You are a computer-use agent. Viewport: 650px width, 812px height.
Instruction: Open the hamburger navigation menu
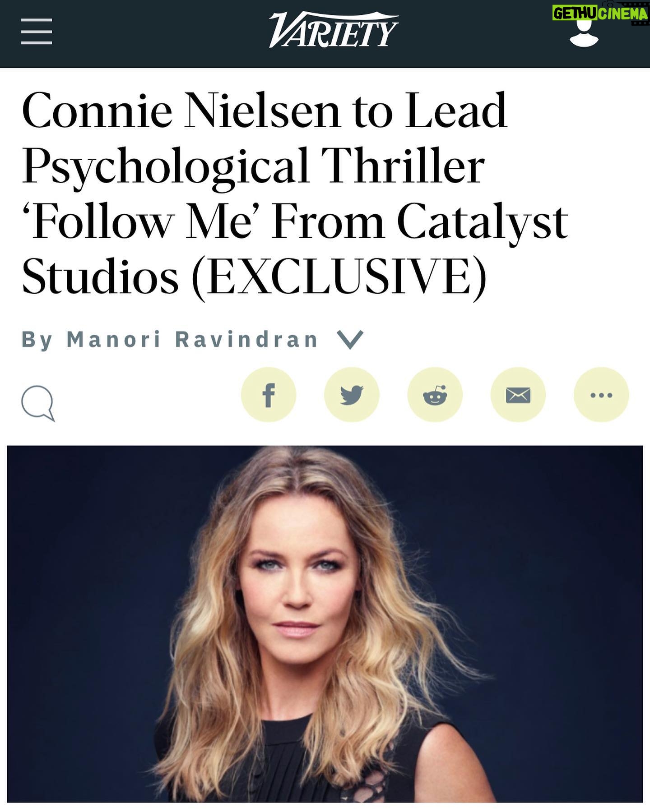point(37,32)
